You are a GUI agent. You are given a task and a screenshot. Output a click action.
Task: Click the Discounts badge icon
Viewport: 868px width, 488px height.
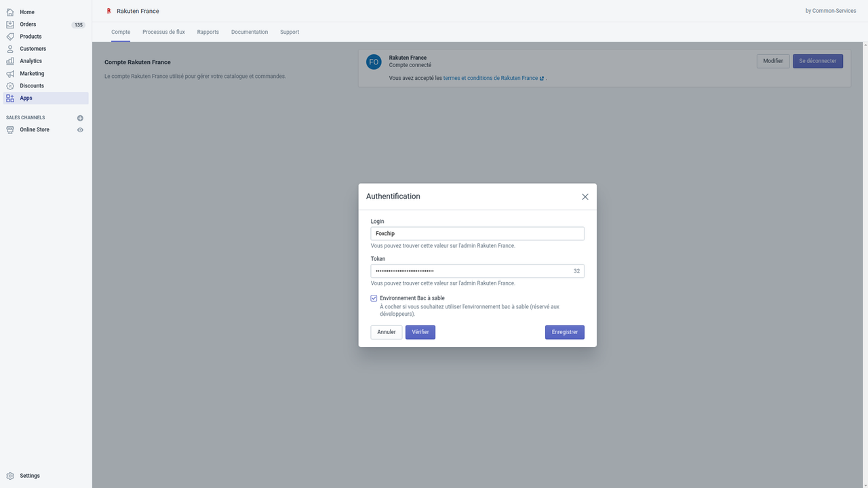[x=10, y=86]
